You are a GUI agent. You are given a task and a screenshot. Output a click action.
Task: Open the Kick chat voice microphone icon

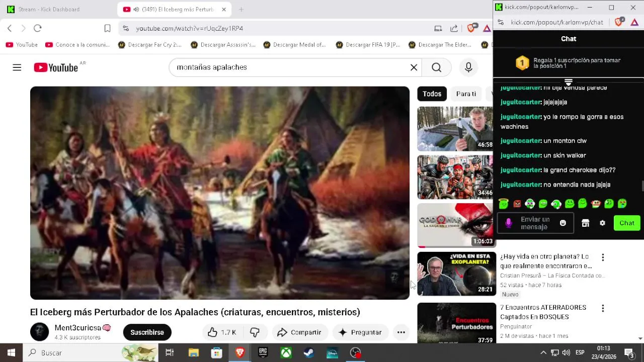[508, 223]
